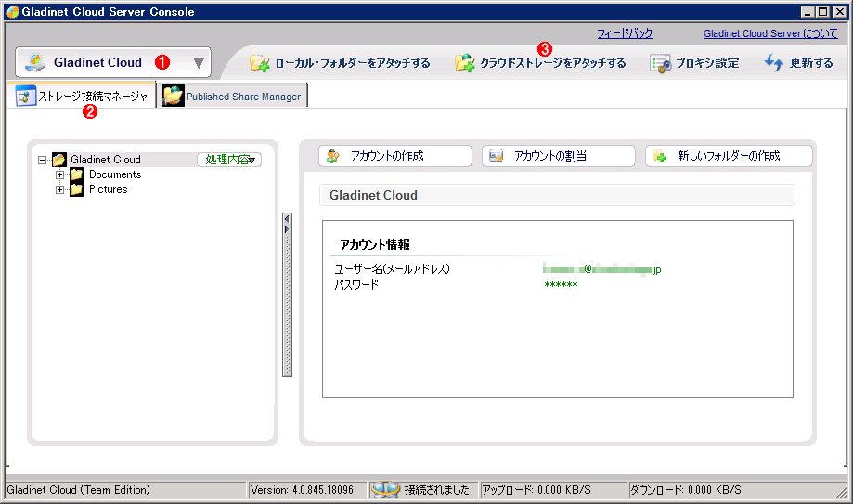Click the 新しいフォルダーの作成 button

point(729,156)
